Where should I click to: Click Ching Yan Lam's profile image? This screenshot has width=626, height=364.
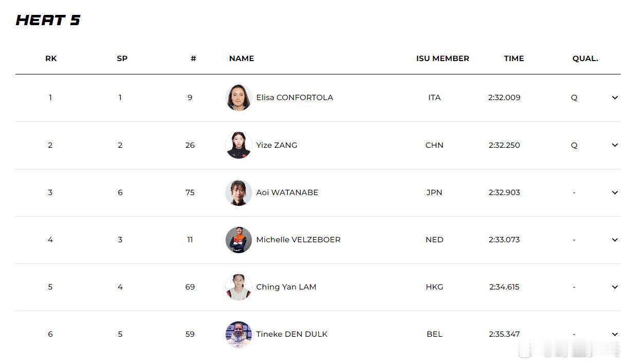(238, 287)
